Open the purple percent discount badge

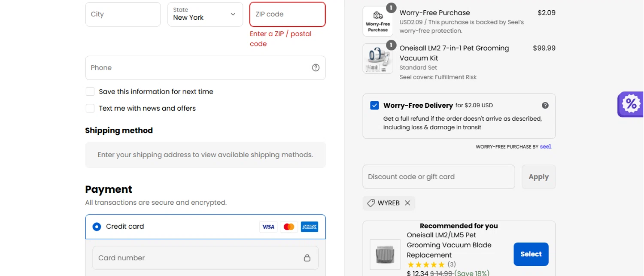pyautogui.click(x=631, y=104)
